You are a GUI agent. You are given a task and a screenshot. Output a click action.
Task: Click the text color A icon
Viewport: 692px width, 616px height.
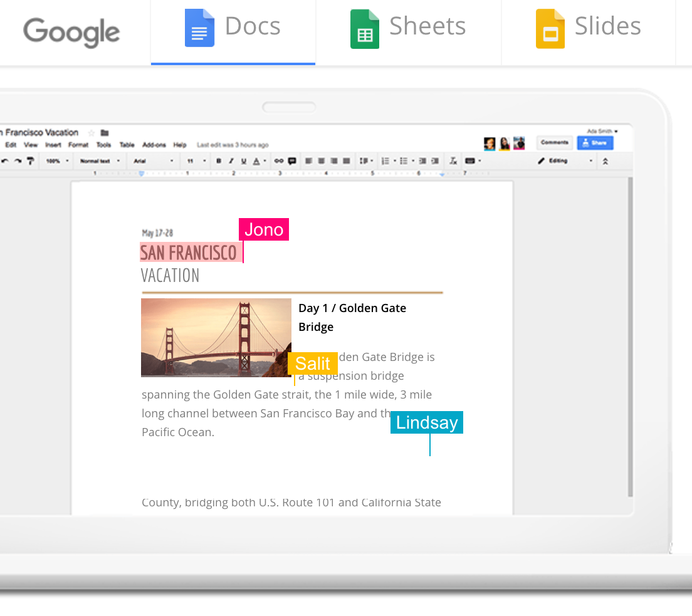(x=256, y=162)
